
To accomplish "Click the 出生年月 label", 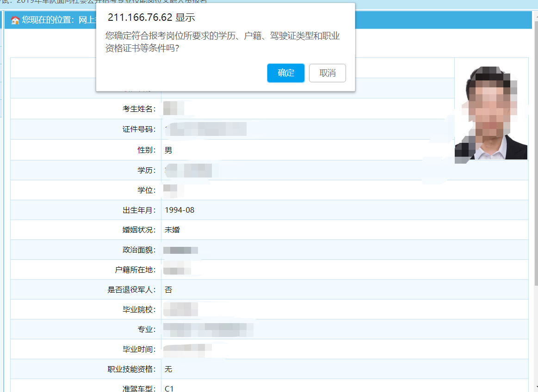I will click(139, 210).
